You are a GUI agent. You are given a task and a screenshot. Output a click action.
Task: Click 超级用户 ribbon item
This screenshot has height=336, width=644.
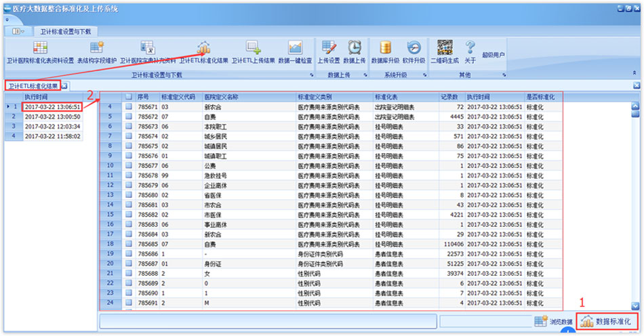[494, 55]
